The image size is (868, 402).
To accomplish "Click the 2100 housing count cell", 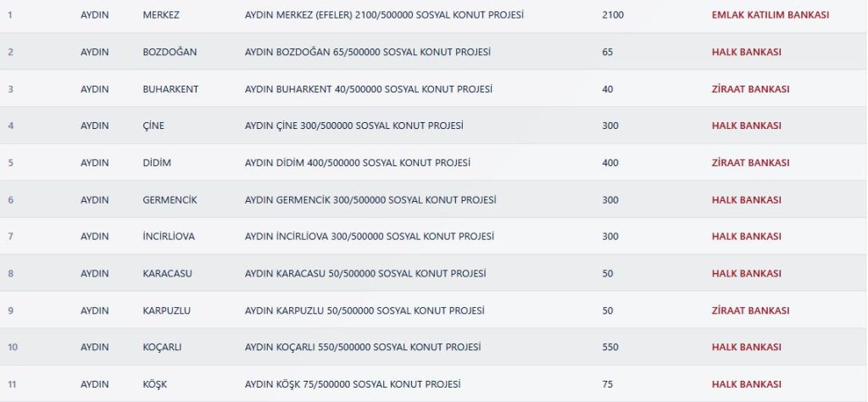I will tap(613, 15).
